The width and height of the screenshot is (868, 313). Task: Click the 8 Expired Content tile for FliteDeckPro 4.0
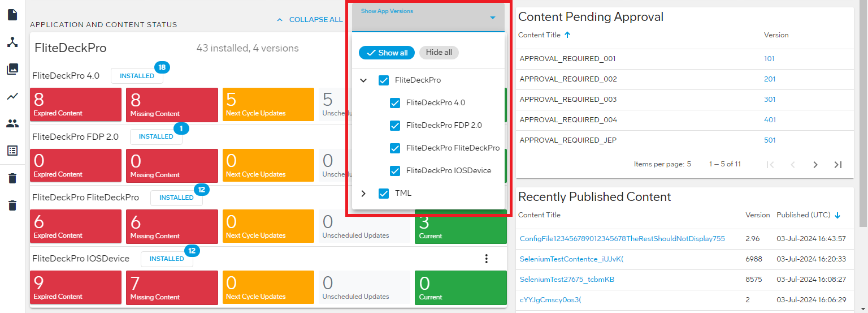pos(76,104)
